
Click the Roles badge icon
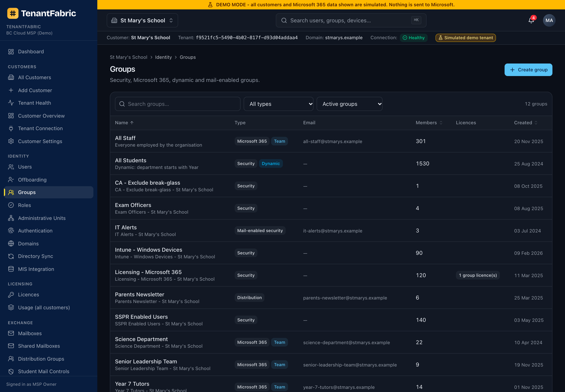(11, 205)
